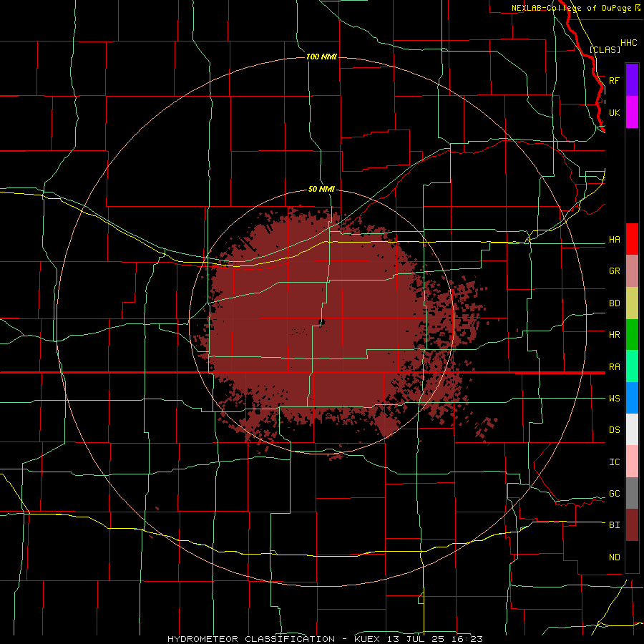The width and height of the screenshot is (644, 644).
Task: Click the HA label beside the legend
Action: [614, 240]
